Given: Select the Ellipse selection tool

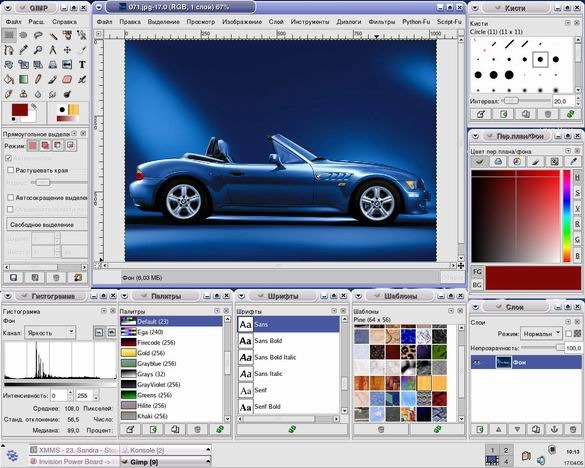Looking at the screenshot, I should click(x=24, y=35).
